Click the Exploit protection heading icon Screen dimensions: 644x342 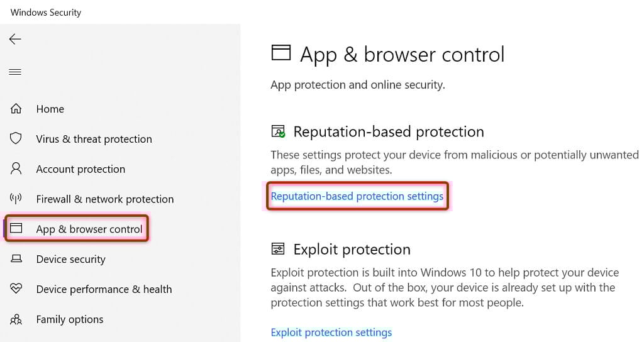pos(278,250)
